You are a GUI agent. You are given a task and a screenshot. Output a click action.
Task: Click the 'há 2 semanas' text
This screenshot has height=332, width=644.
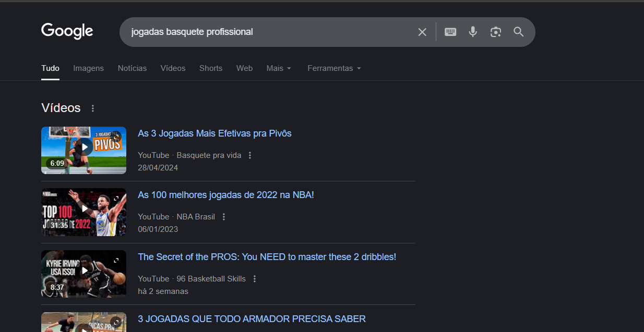163,291
